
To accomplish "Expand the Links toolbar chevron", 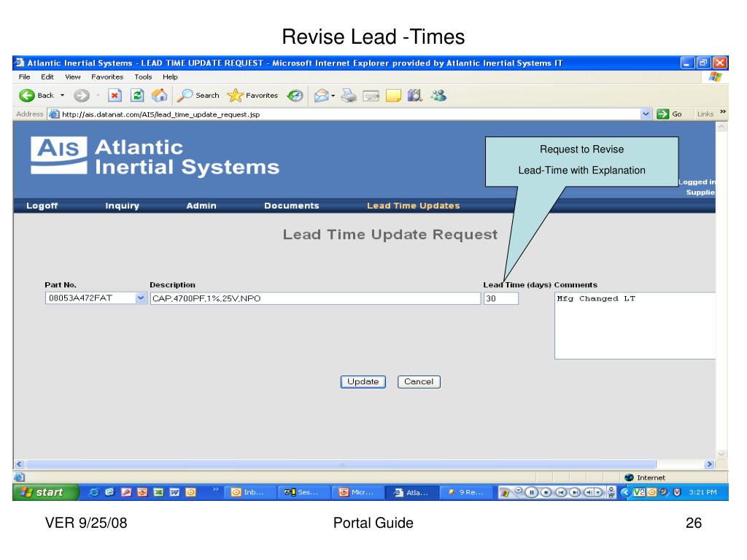I will tap(723, 112).
